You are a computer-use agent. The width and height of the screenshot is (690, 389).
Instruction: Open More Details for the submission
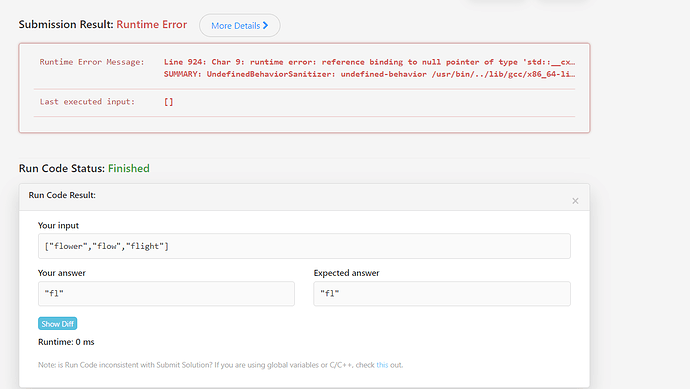click(239, 26)
